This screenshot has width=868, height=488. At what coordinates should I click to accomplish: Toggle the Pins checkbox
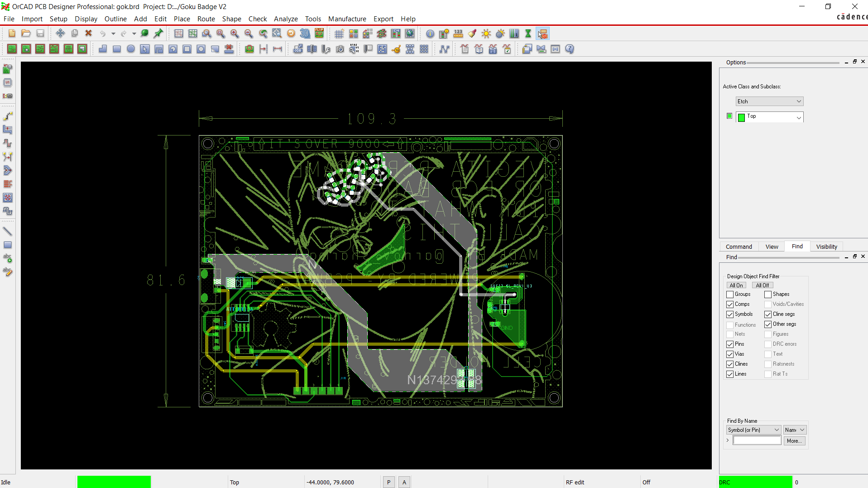pos(730,344)
